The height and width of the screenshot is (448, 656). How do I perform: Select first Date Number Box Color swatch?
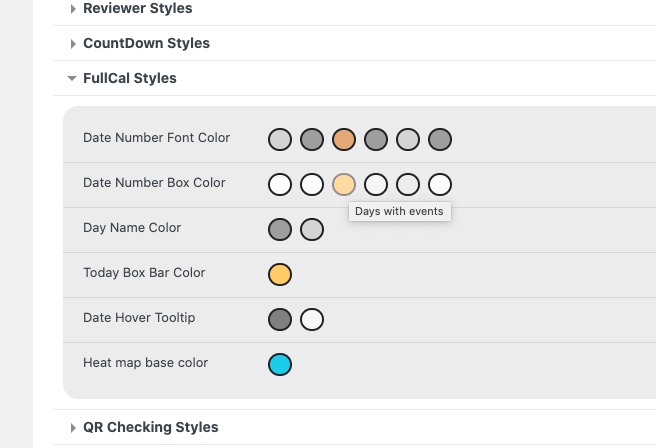[280, 184]
